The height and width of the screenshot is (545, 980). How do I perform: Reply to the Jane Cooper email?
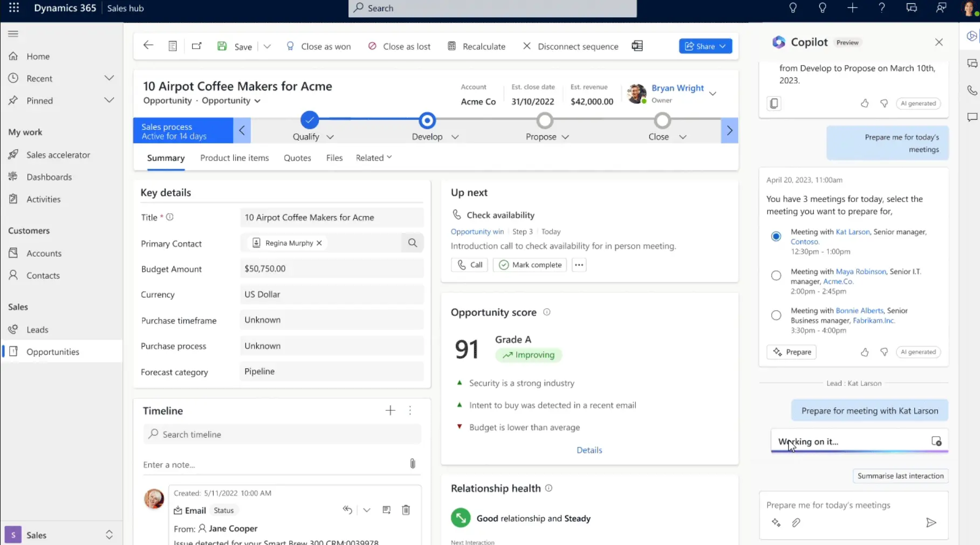347,510
